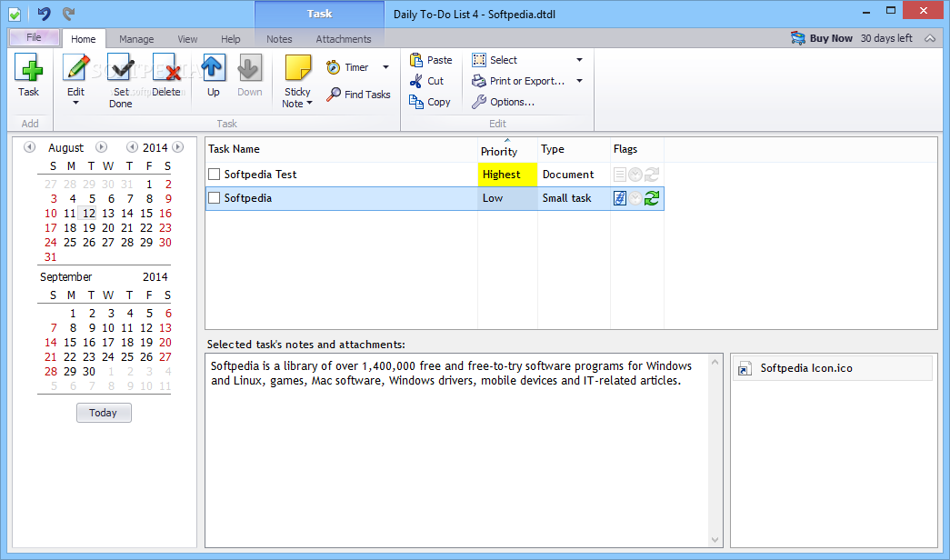Click the green checkmark app icon
This screenshot has height=560, width=950.
click(x=15, y=14)
